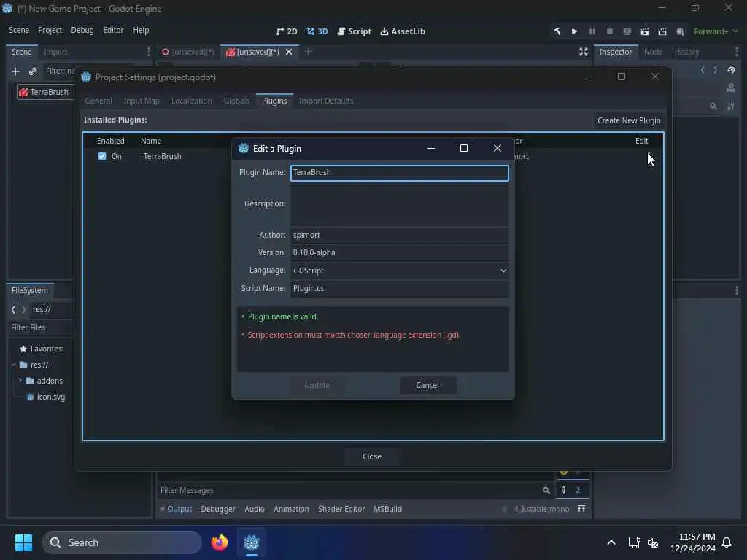
Task: Select the first unsaved scene tab
Action: click(188, 52)
